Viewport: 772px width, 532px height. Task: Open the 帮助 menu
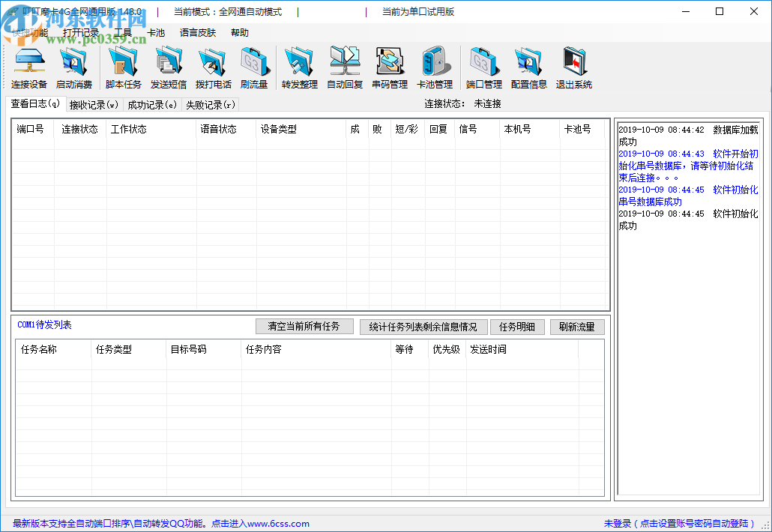(x=240, y=33)
